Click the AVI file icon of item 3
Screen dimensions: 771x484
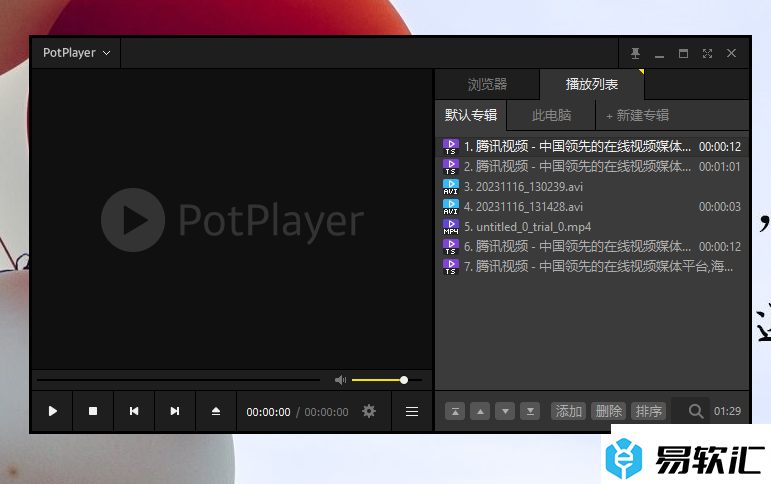coord(450,187)
